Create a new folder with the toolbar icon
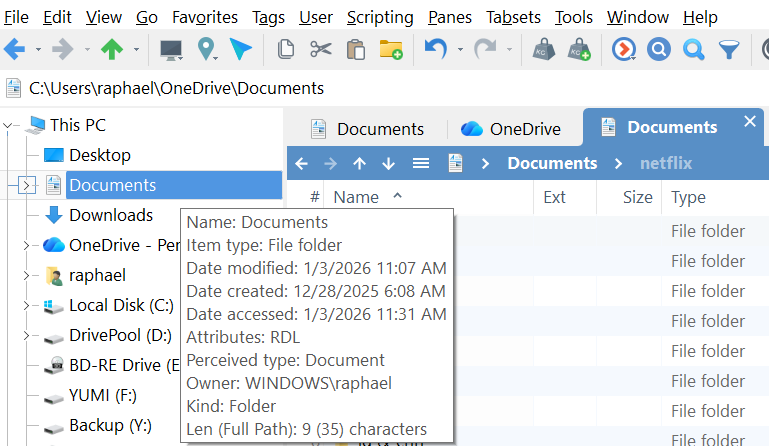 pyautogui.click(x=390, y=48)
